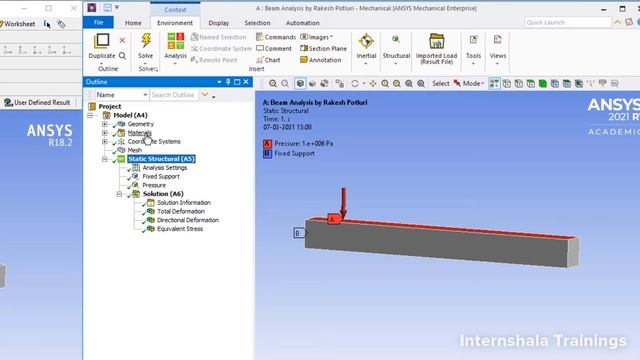
Task: Collapse the Model (A4) tree node
Action: coord(90,116)
